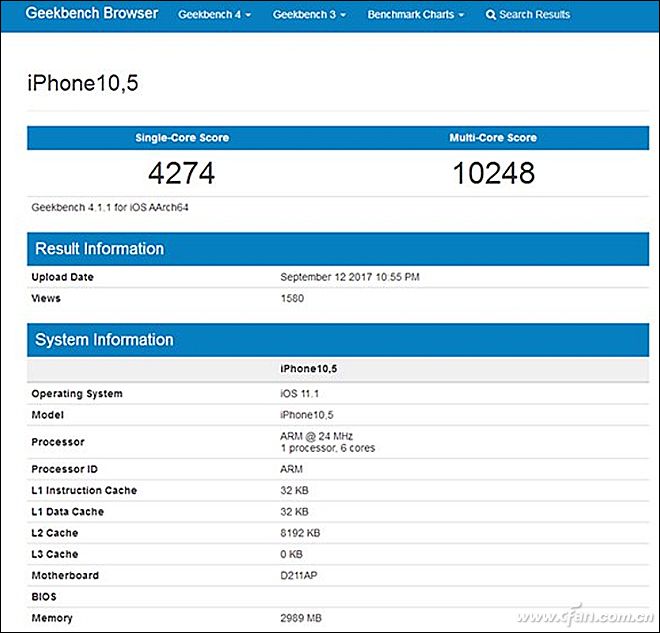Click the BIOS row label

click(44, 597)
